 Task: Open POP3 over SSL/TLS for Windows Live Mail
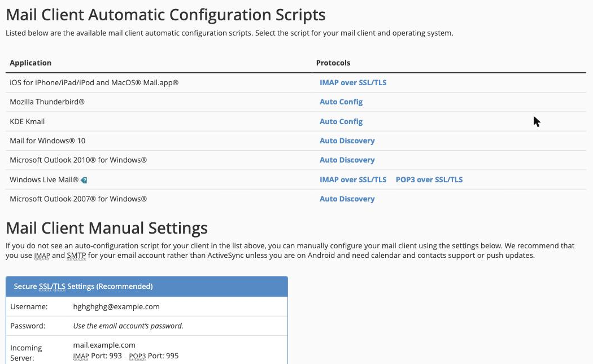tap(429, 179)
